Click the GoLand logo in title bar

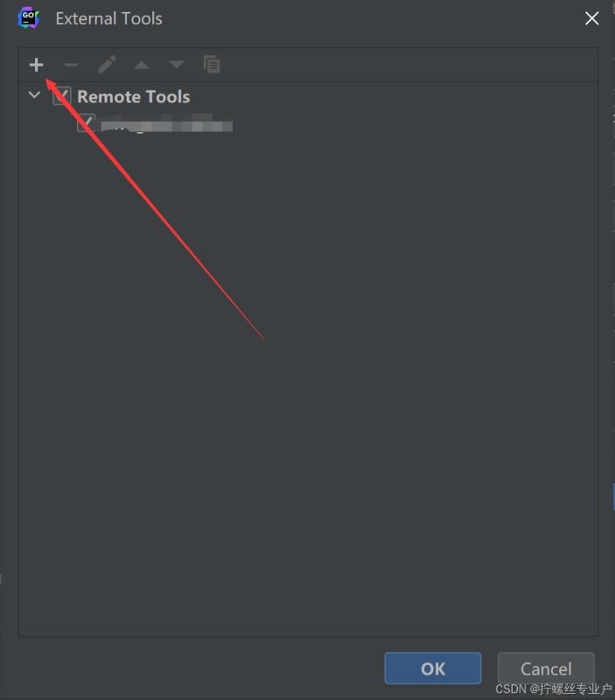[29, 18]
